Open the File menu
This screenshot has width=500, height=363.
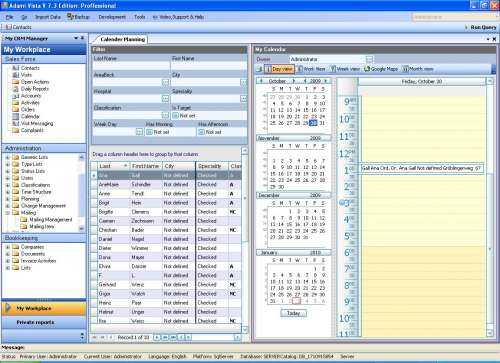click(9, 17)
